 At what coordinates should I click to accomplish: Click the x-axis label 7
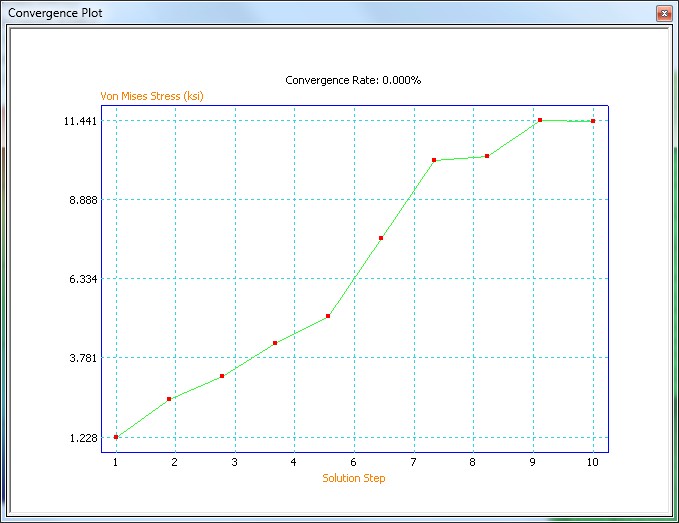(x=413, y=462)
